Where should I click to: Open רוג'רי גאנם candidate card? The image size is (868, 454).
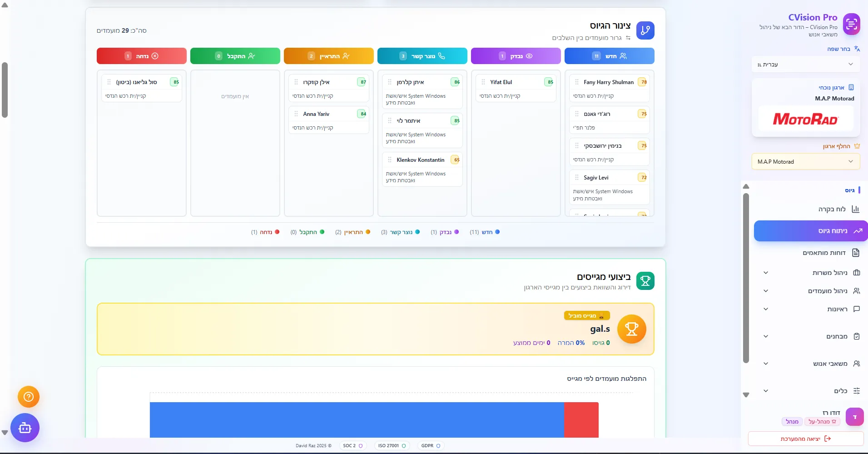(x=610, y=120)
